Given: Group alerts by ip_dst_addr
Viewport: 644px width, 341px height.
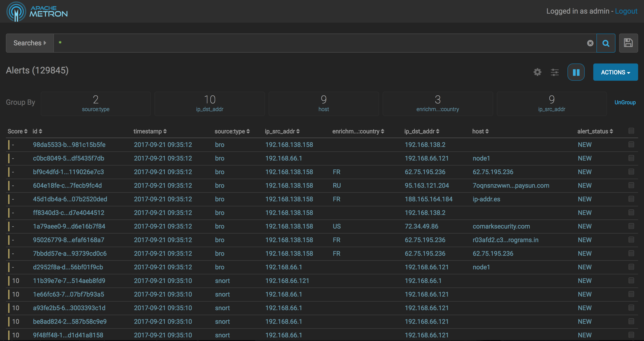Looking at the screenshot, I should click(x=209, y=104).
